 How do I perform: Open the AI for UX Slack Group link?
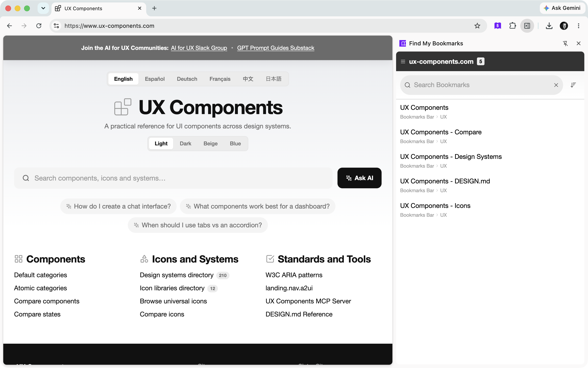199,48
